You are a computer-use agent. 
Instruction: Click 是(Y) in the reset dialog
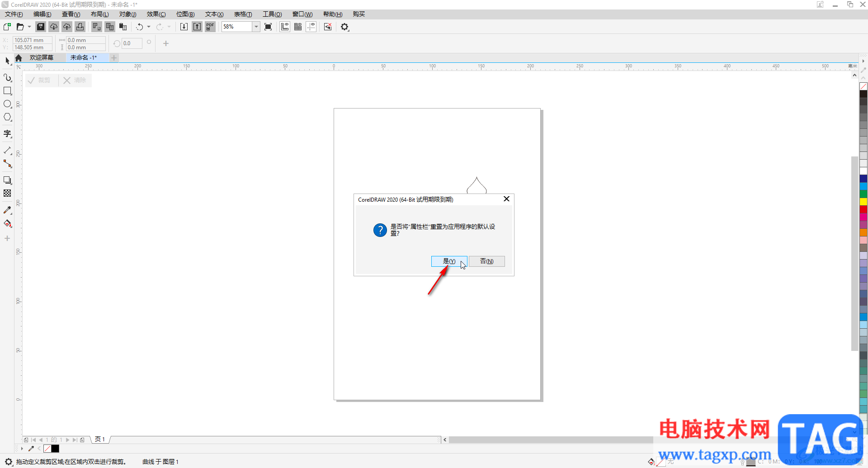(449, 261)
